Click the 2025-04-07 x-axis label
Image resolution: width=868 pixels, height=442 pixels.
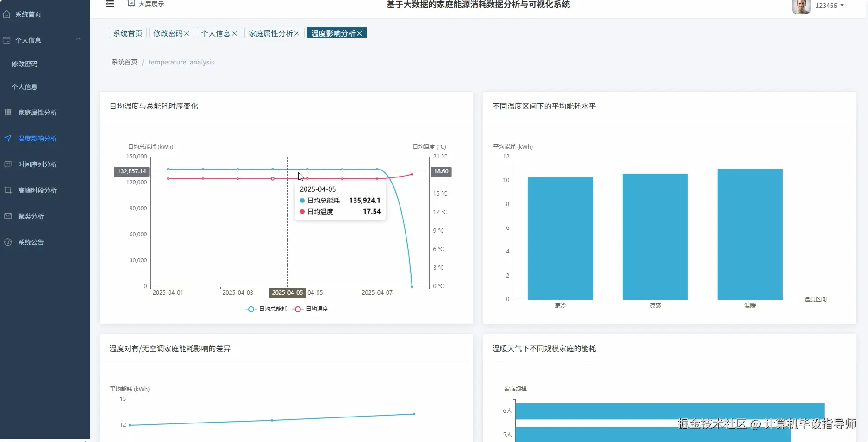[377, 293]
